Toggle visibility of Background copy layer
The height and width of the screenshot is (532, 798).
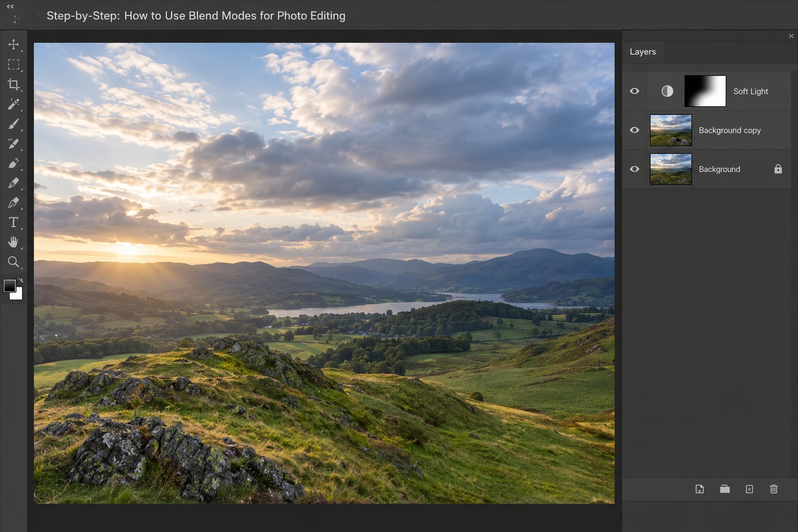634,130
